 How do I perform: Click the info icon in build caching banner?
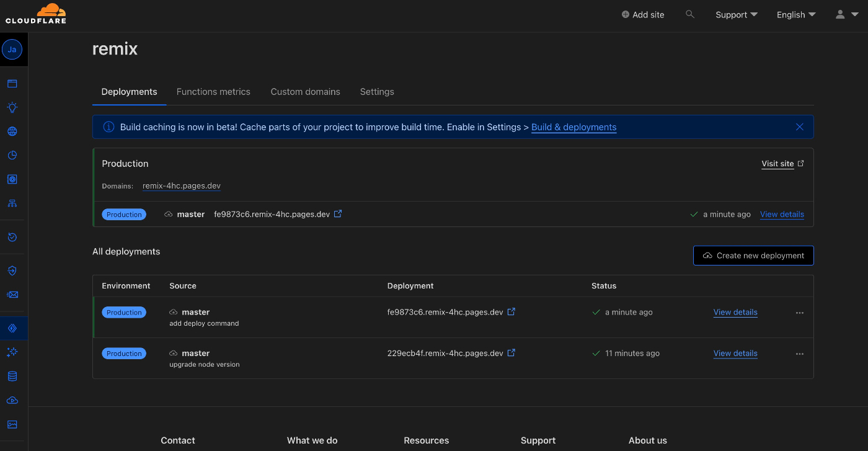[108, 127]
